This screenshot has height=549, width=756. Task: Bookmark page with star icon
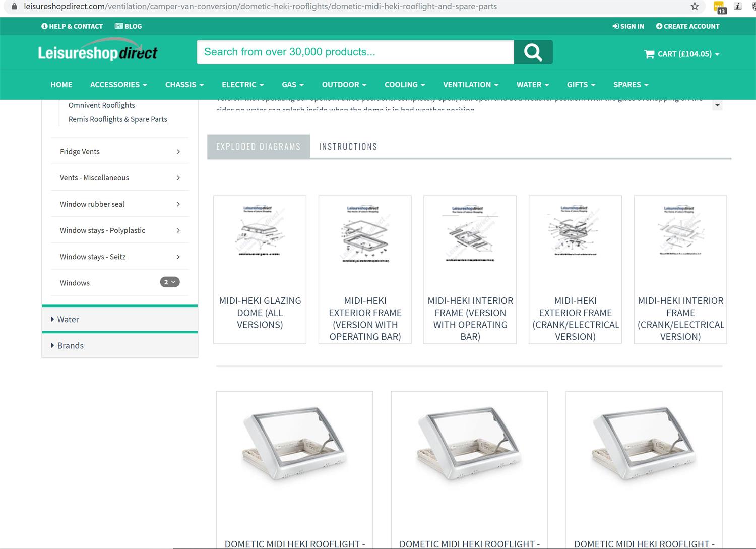coord(695,6)
